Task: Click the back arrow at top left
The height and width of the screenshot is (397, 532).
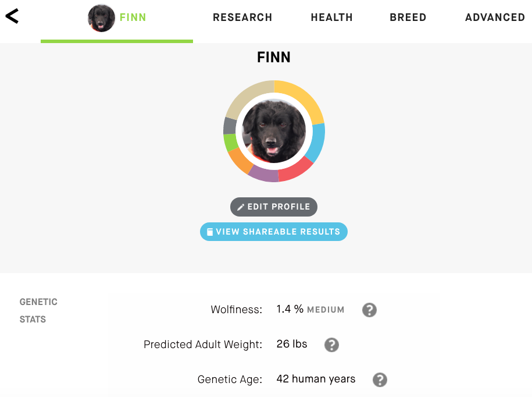Action: coord(13,16)
